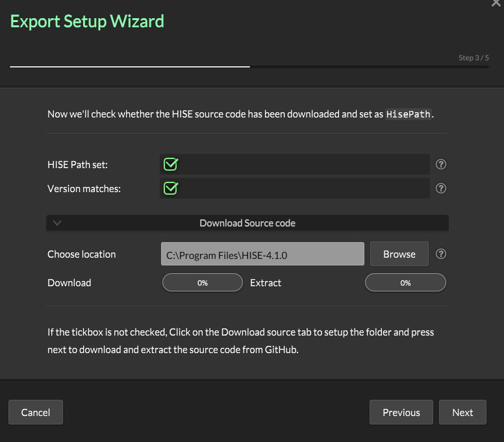Click the Export Setup Wizard title
This screenshot has height=442, width=504.
[87, 21]
